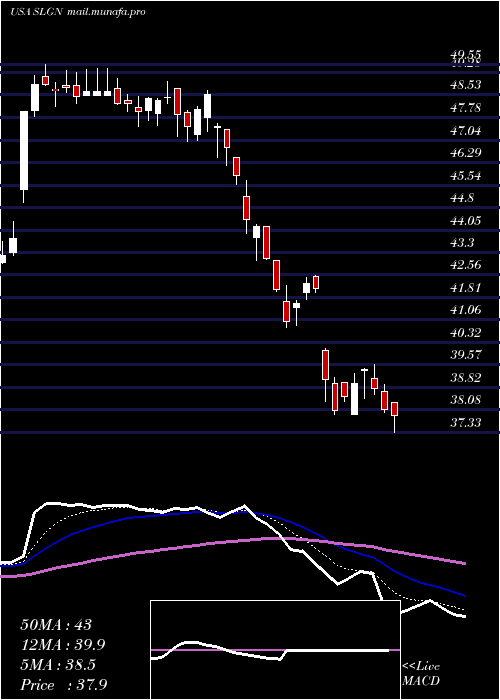Click the USA SLGN ticker title text
The width and height of the screenshot is (500, 700).
click(x=38, y=12)
